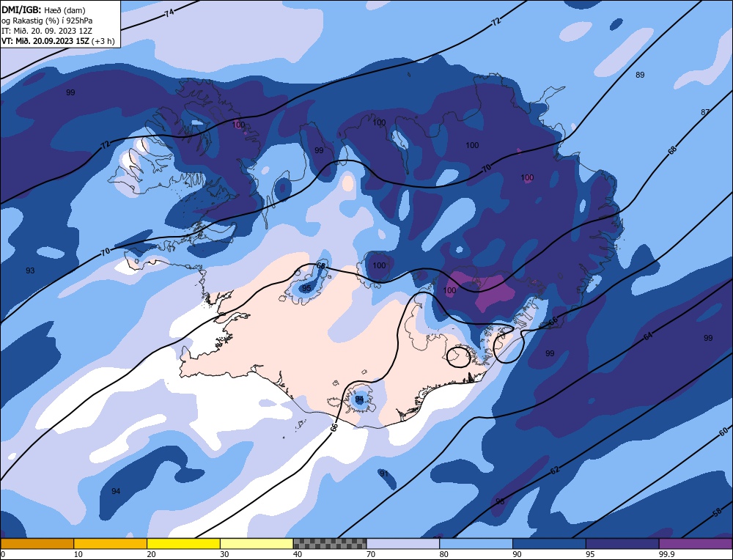The width and height of the screenshot is (733, 560).
Task: Click the '64' contour label
Action: (648, 336)
